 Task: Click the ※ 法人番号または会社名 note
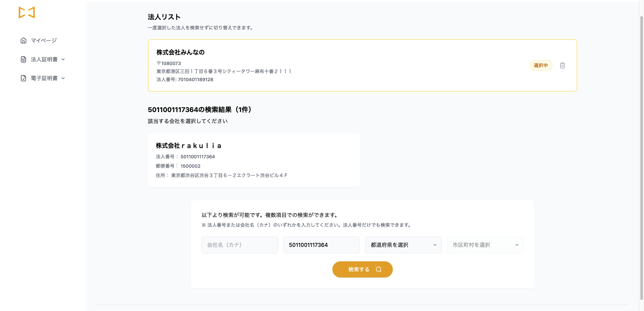[x=307, y=225]
